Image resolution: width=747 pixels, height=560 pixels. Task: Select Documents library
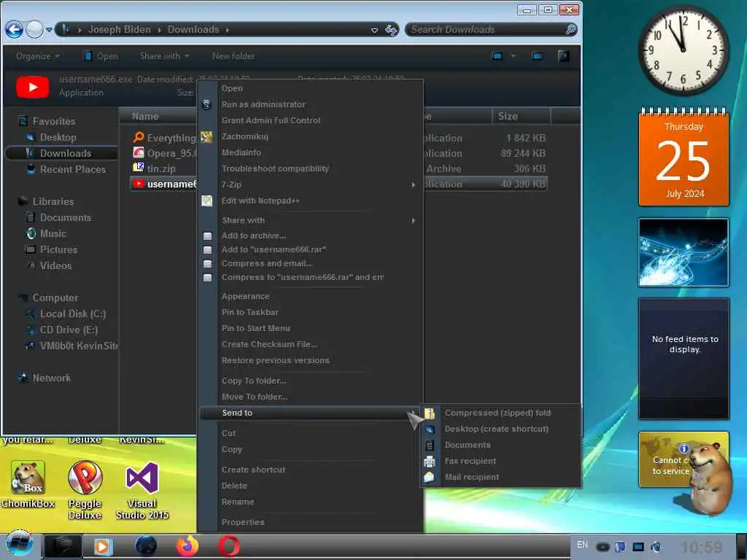65,217
